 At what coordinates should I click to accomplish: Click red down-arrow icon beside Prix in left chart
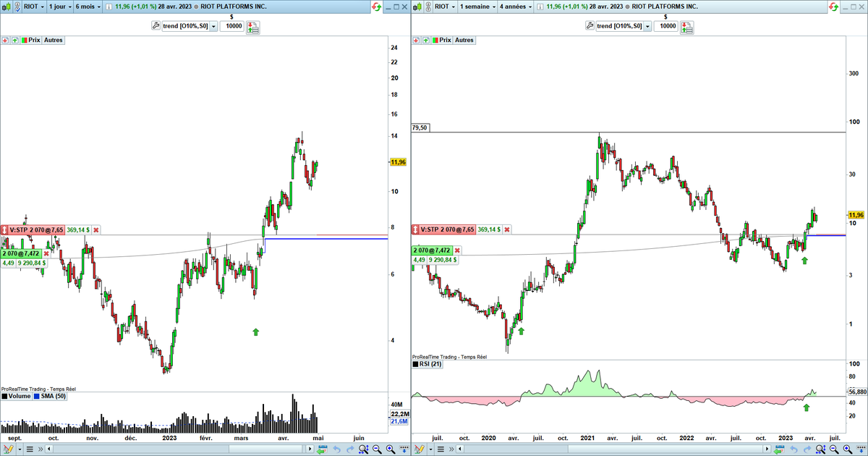pos(5,40)
